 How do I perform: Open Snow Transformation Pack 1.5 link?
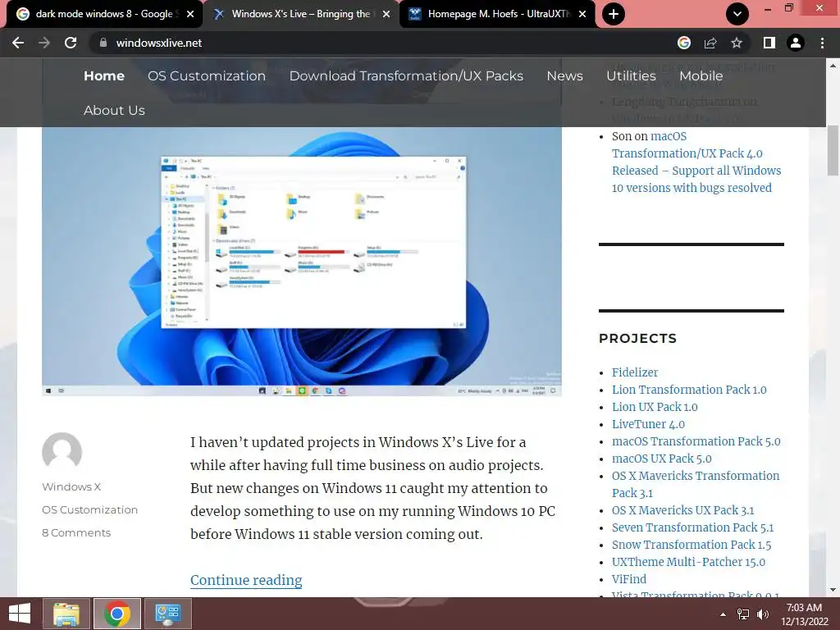pos(692,545)
